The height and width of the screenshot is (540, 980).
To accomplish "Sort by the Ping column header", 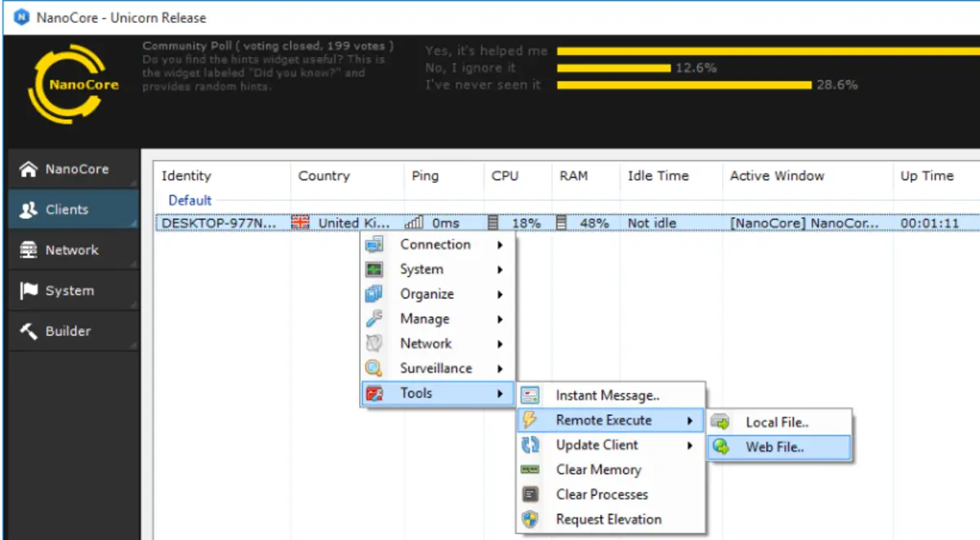I will (443, 176).
